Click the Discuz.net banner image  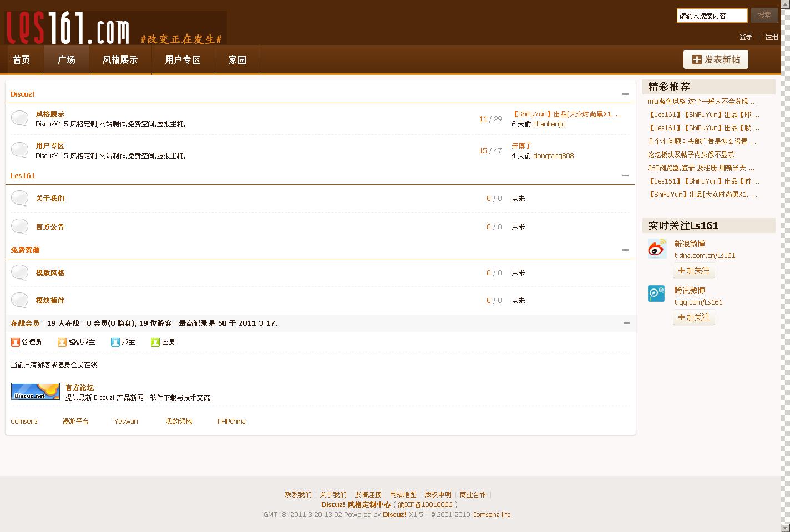click(36, 391)
